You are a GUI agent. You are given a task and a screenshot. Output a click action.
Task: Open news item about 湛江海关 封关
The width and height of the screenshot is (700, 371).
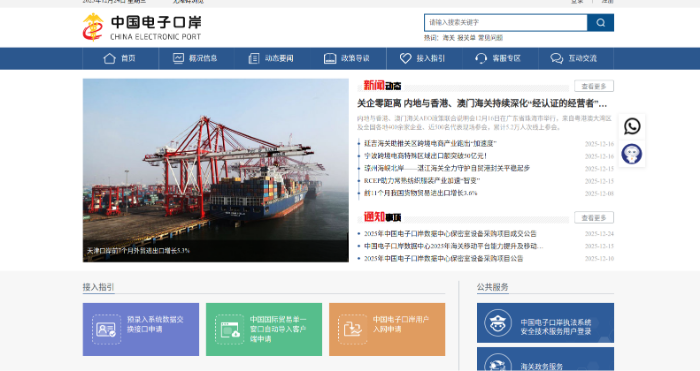coord(447,168)
